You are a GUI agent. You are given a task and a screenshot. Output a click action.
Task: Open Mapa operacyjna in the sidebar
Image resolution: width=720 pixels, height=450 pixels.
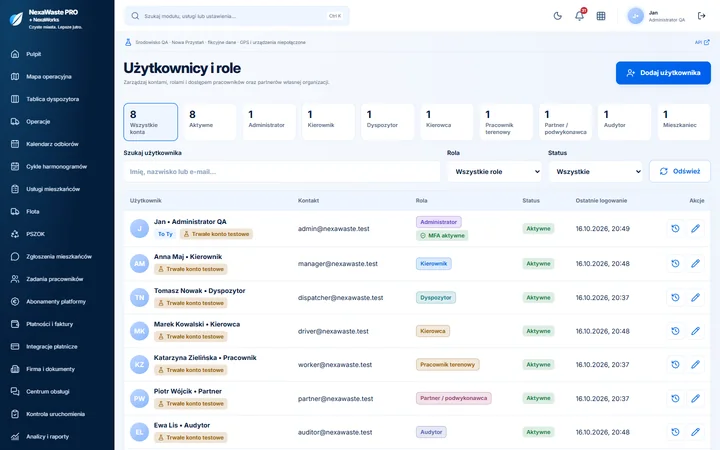(x=57, y=77)
